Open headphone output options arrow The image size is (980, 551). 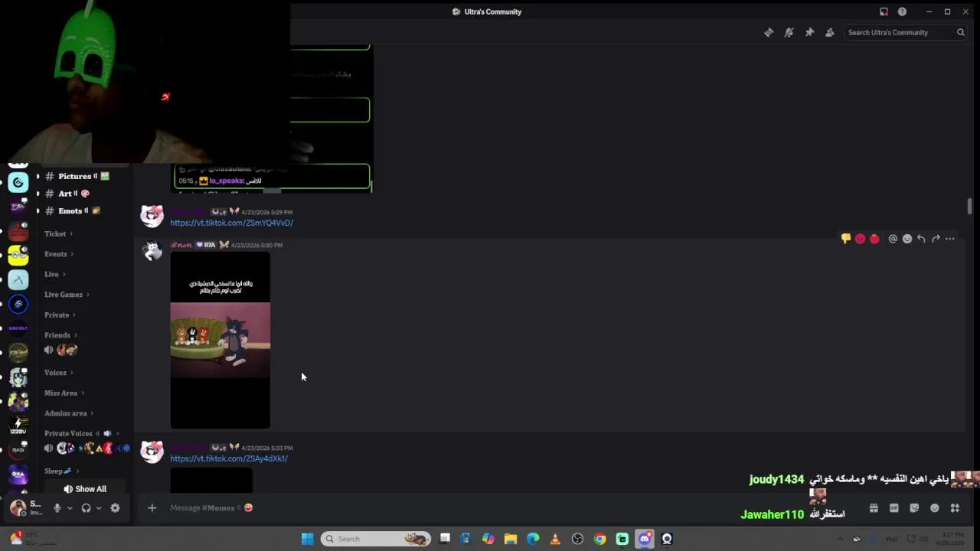[x=98, y=507]
